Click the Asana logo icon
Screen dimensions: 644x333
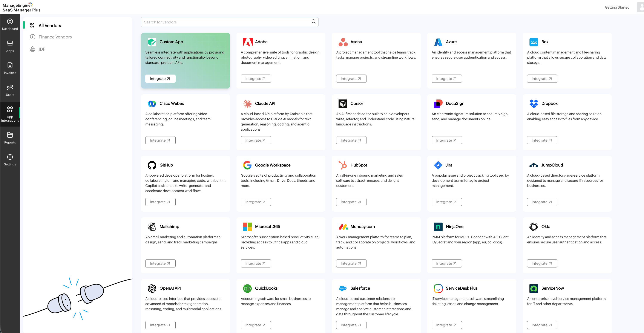tap(343, 42)
